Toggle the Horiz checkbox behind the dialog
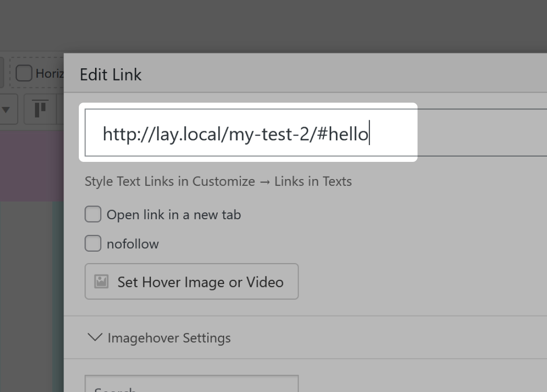 24,74
